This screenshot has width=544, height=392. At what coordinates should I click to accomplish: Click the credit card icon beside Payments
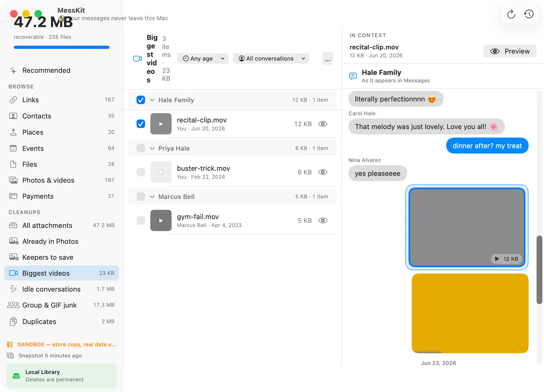click(x=13, y=196)
